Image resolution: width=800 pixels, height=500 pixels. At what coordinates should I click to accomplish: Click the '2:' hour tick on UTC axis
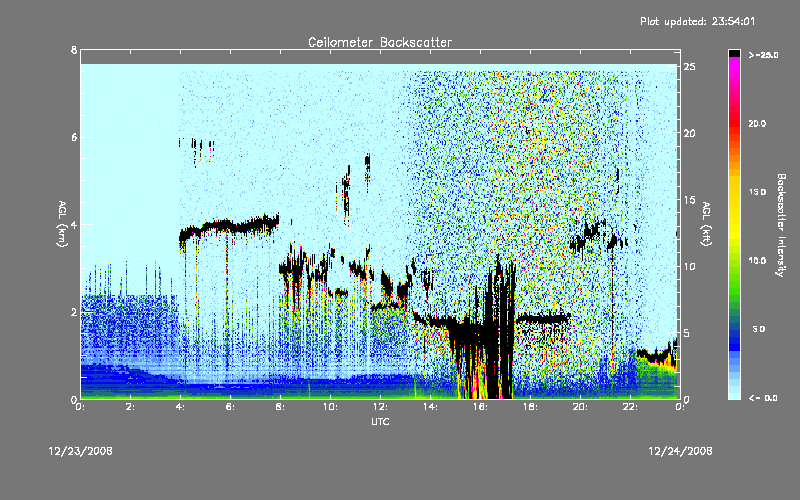(x=130, y=407)
